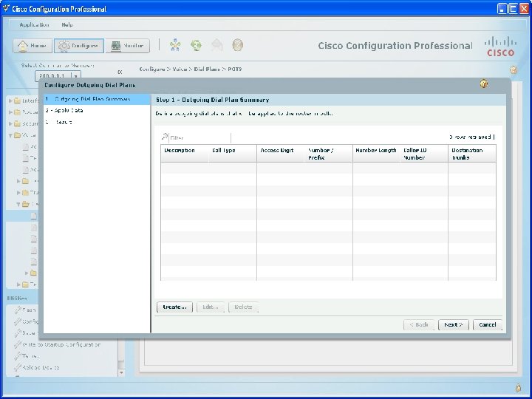Screen dimensions: 532x399
Task: Click the Back button
Action: pyautogui.click(x=419, y=324)
